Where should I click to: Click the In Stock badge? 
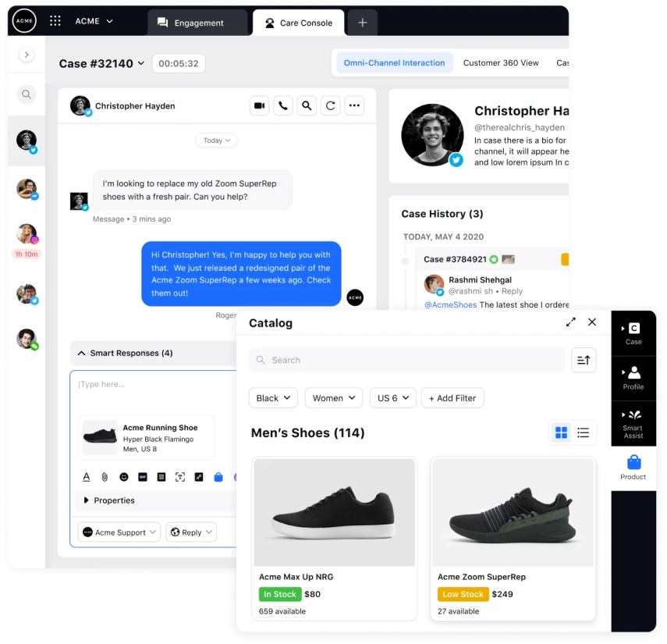(x=280, y=594)
